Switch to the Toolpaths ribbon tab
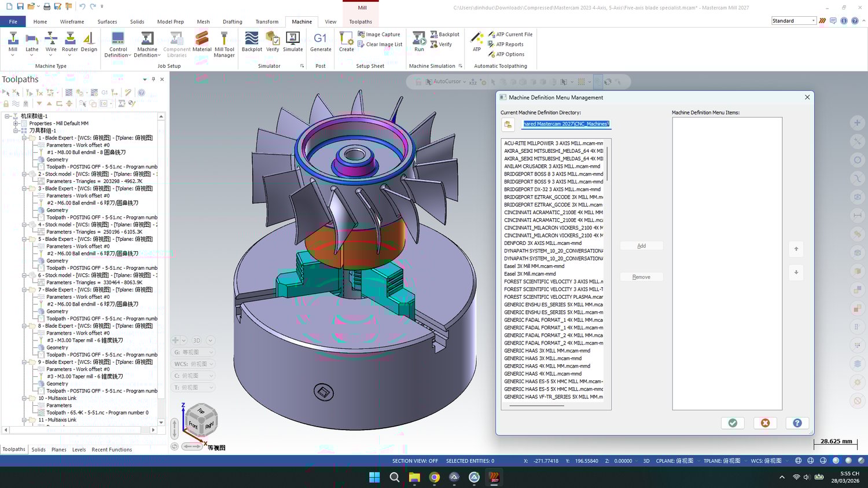Image resolution: width=868 pixels, height=488 pixels. (361, 21)
